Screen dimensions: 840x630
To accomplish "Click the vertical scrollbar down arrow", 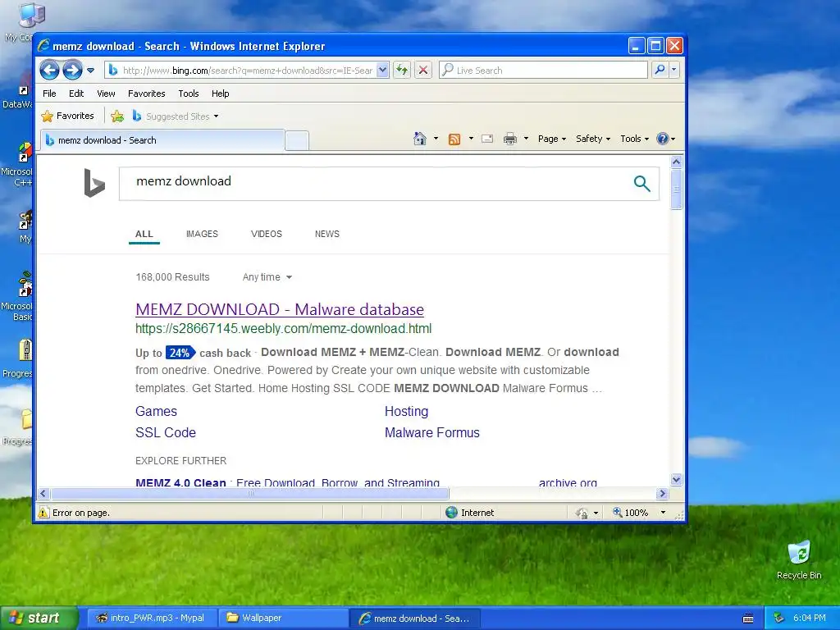I will [676, 479].
